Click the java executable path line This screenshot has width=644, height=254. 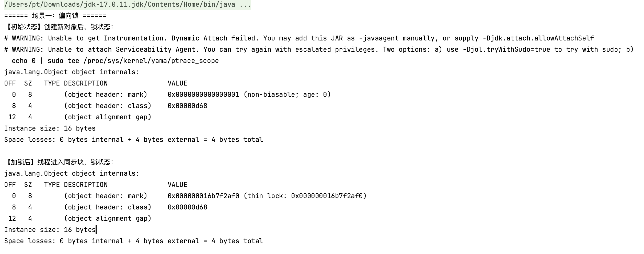tap(128, 5)
